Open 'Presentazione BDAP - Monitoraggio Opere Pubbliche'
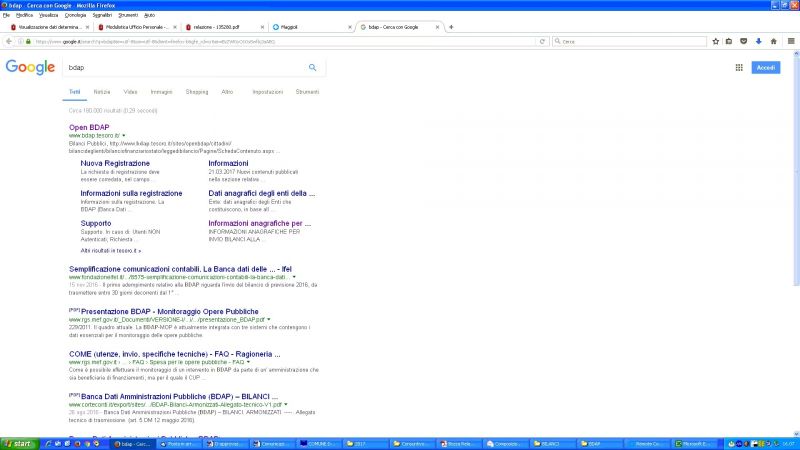 pos(169,311)
